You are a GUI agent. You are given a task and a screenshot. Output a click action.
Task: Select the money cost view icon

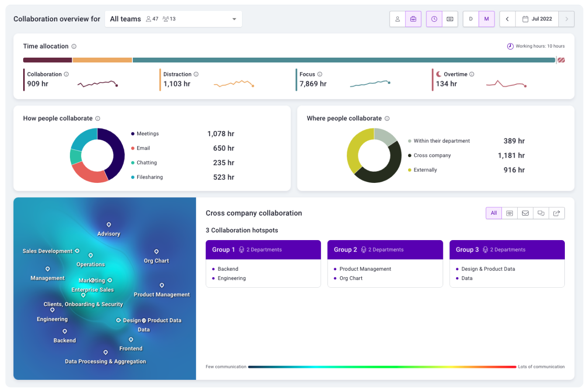pyautogui.click(x=450, y=19)
